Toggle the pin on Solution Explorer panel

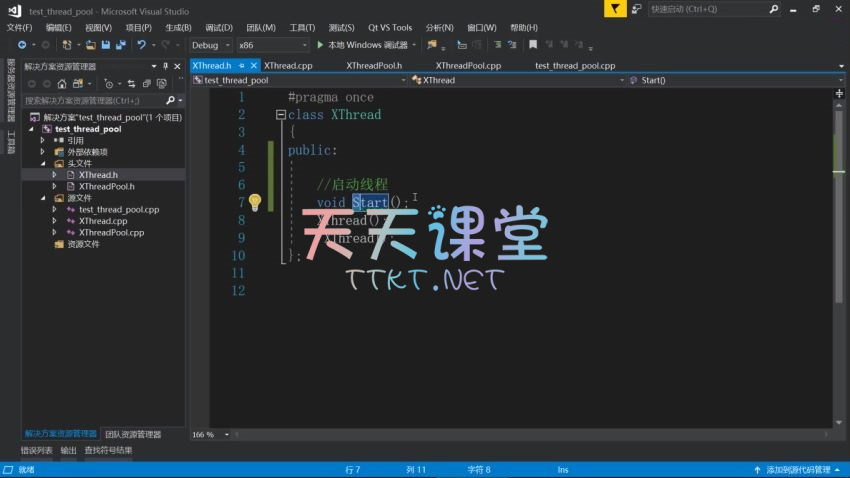(x=165, y=66)
